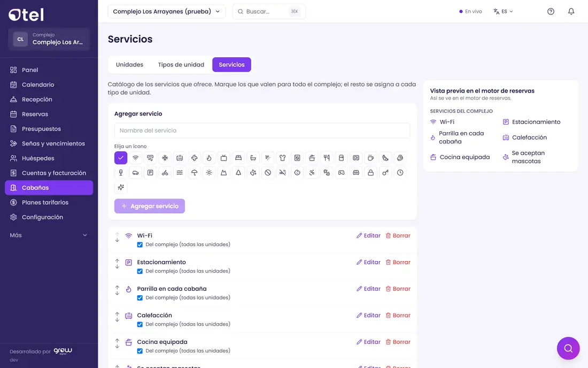Uncheck Wi-Fi Del complejo checkbox
The width and height of the screenshot is (588, 368).
(140, 244)
